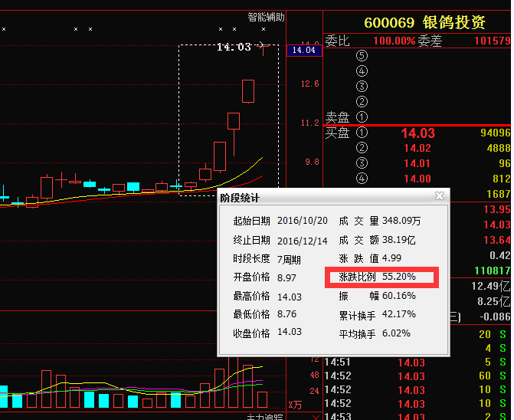Click the 涨跌值 4.99 value

point(391,258)
